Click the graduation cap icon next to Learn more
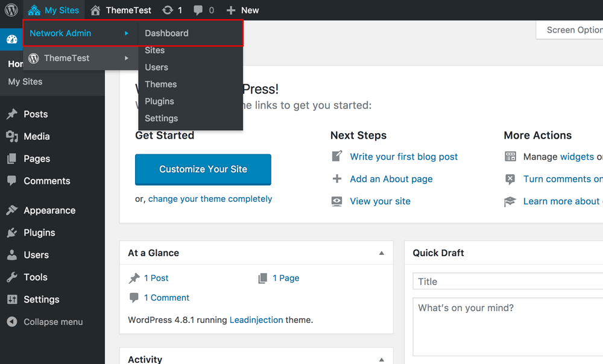The width and height of the screenshot is (603, 364). pyautogui.click(x=510, y=201)
